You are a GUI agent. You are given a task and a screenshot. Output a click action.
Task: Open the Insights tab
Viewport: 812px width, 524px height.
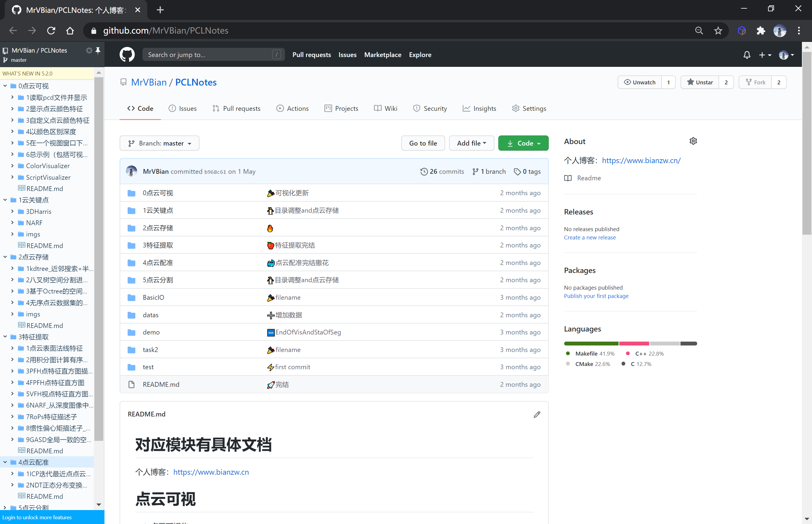point(479,108)
